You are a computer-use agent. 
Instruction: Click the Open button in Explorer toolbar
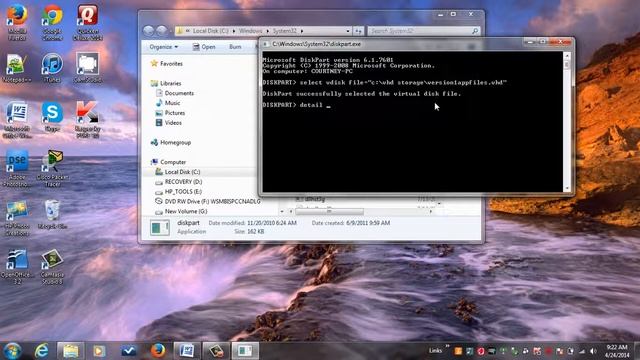click(204, 47)
